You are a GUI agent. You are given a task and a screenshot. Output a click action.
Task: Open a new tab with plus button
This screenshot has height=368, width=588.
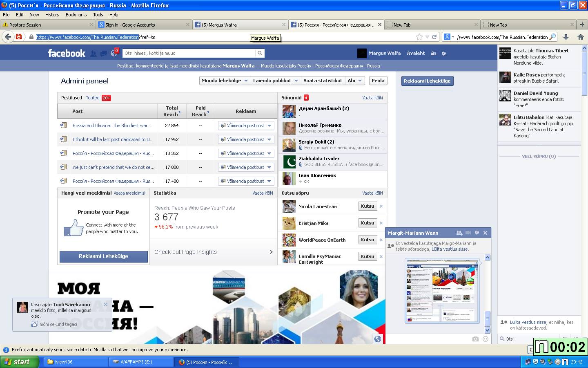click(582, 25)
